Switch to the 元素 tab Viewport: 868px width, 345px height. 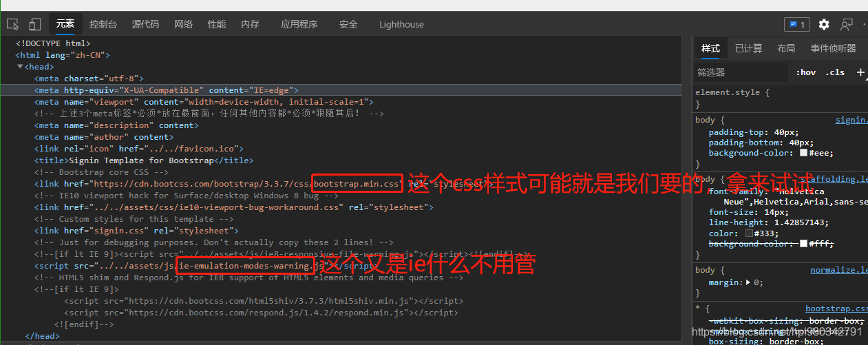(x=65, y=24)
